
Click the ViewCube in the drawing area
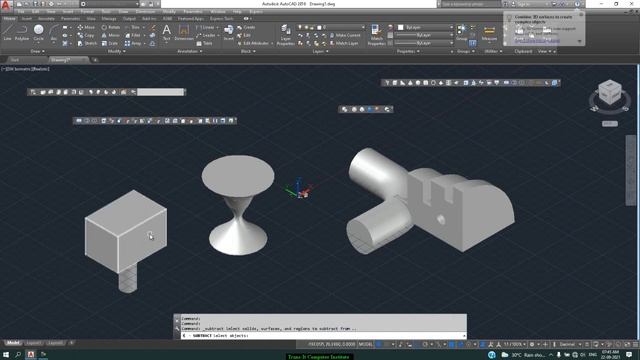point(610,93)
